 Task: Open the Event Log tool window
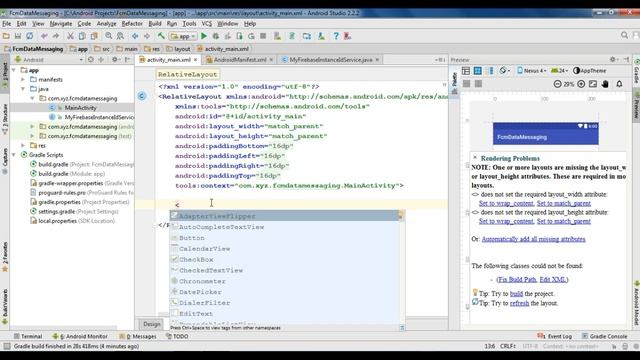(555, 336)
